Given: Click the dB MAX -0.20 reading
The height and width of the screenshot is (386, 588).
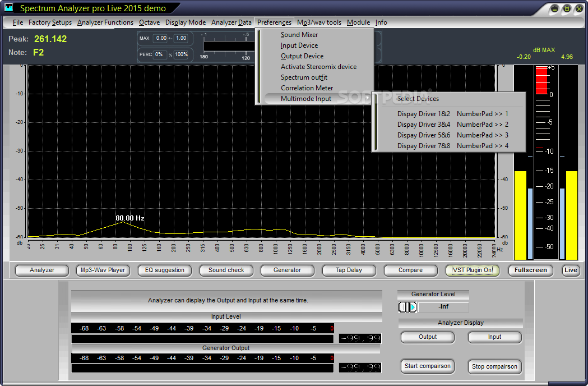Looking at the screenshot, I should pyautogui.click(x=524, y=57).
